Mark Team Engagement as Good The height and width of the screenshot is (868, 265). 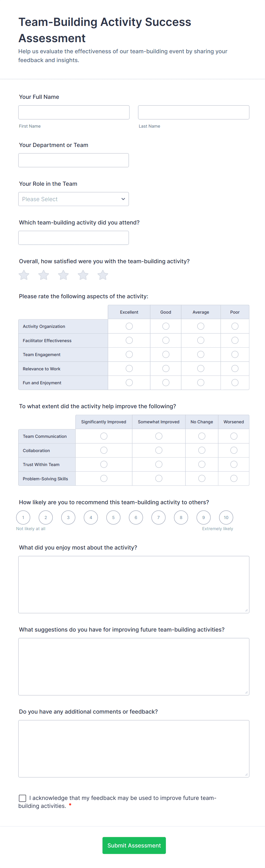pos(166,354)
